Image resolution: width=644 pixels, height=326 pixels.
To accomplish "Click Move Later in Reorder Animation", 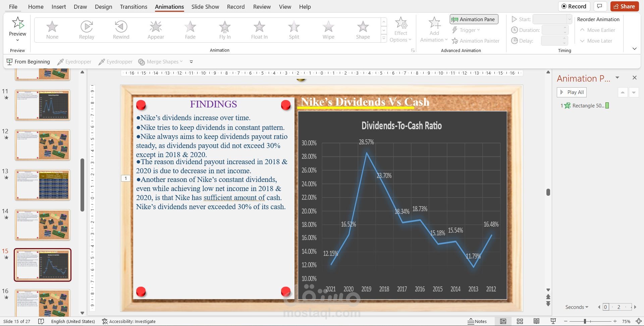I will (x=596, y=41).
